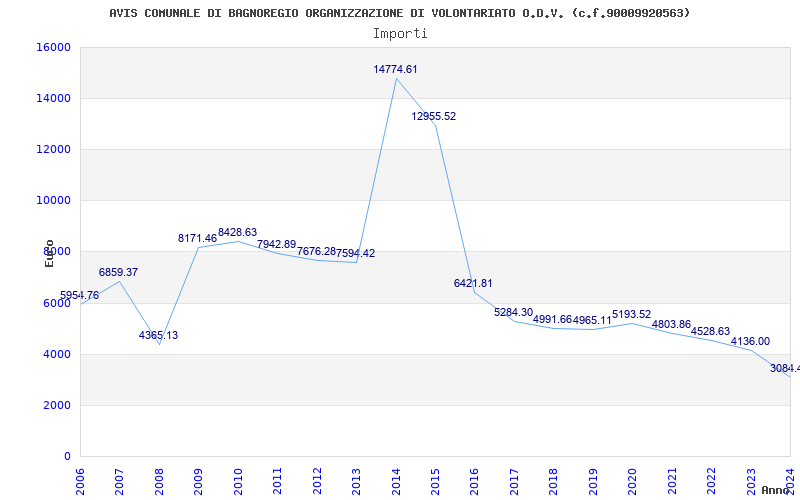Click the chart title AVIS COMUNALE DI BAGNOREGIO
This screenshot has height=500, width=800.
[x=399, y=13]
